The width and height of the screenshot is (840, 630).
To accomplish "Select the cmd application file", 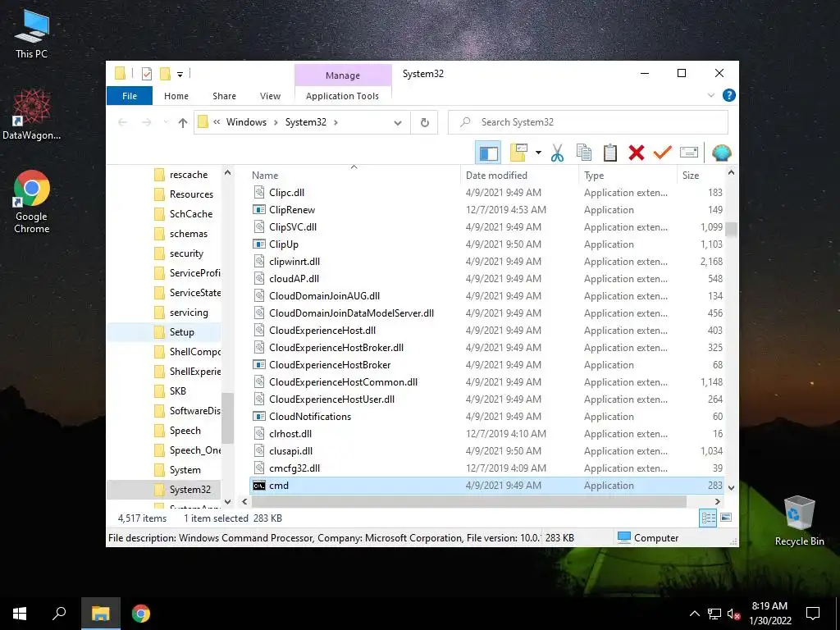I will 487,486.
